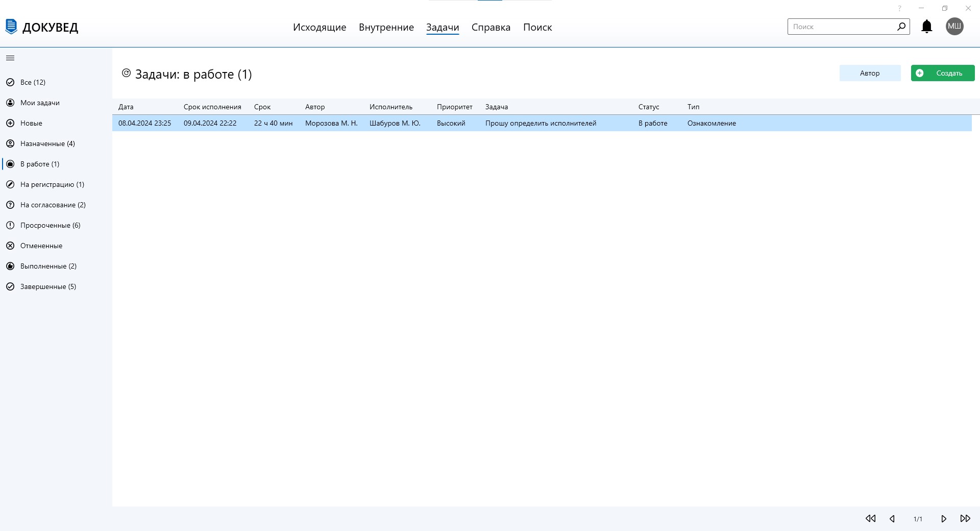Click the Просроченные exclamation icon
The image size is (980, 531).
coord(10,225)
